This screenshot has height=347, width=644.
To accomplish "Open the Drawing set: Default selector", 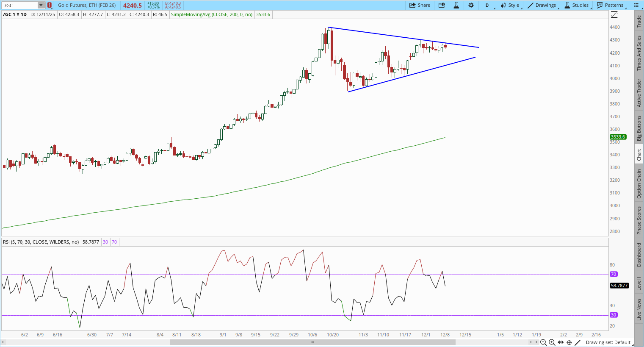I will click(x=609, y=342).
